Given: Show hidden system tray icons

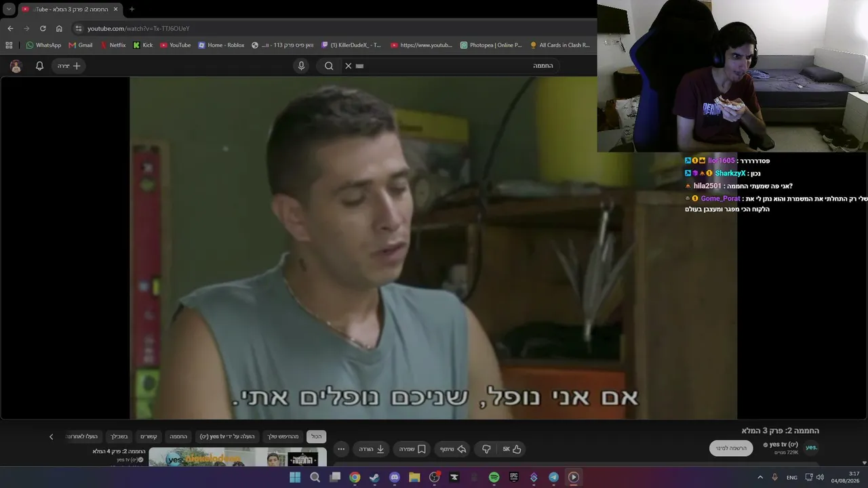Looking at the screenshot, I should pyautogui.click(x=760, y=477).
